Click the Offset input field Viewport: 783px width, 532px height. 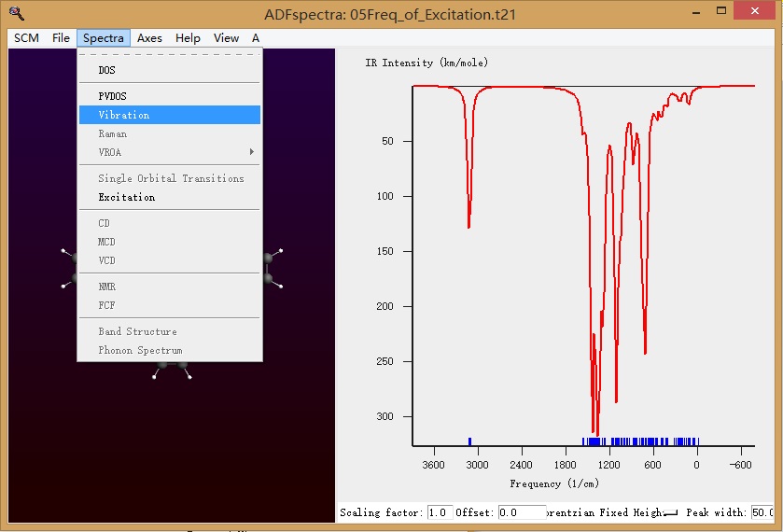(522, 512)
